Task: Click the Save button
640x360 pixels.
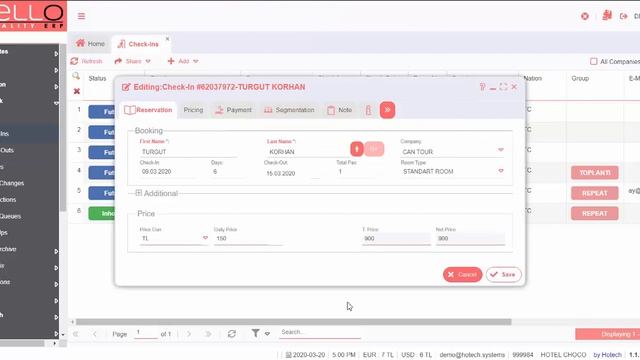Action: [x=503, y=275]
